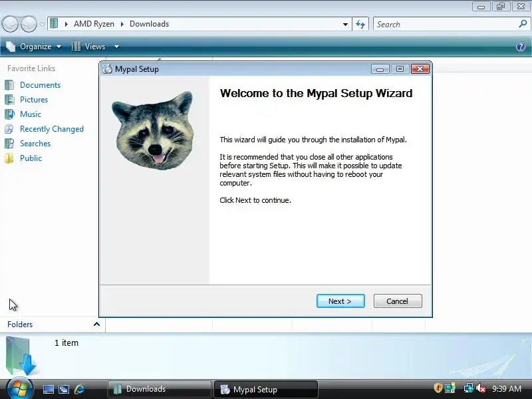The width and height of the screenshot is (532, 399).
Task: Click the Public folder icon
Action: point(9,158)
